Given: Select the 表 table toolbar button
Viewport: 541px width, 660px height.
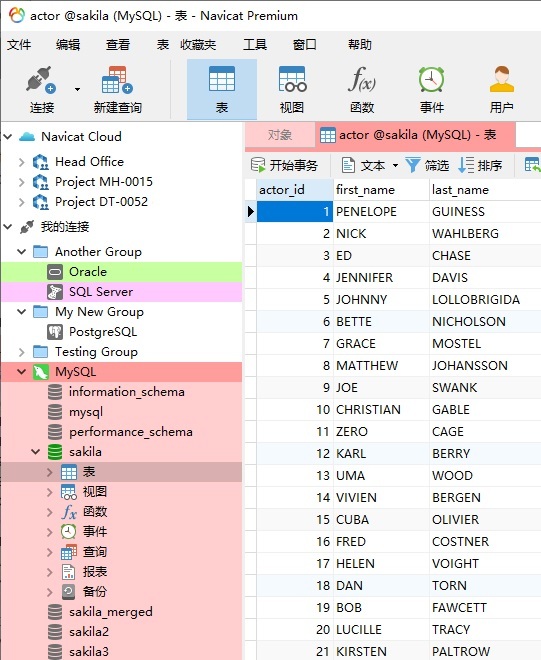Looking at the screenshot, I should click(222, 89).
